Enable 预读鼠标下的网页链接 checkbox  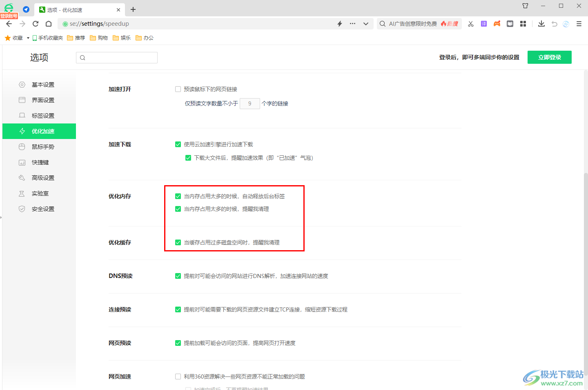pos(178,89)
